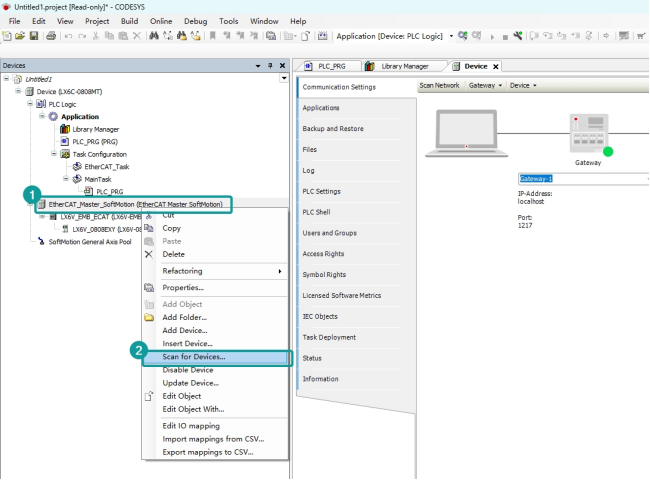Save the project with the floppy disk icon

tap(34, 36)
